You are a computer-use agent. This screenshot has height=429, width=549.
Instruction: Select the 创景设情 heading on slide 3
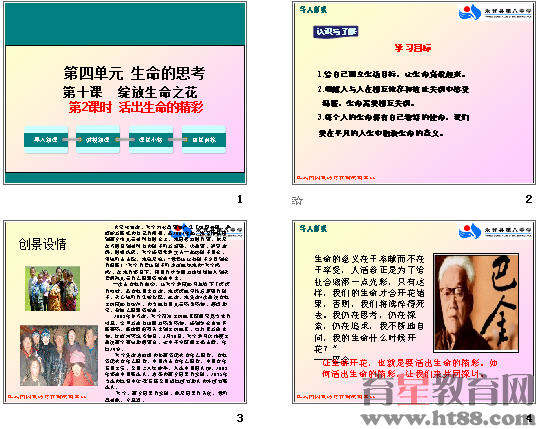(42, 244)
